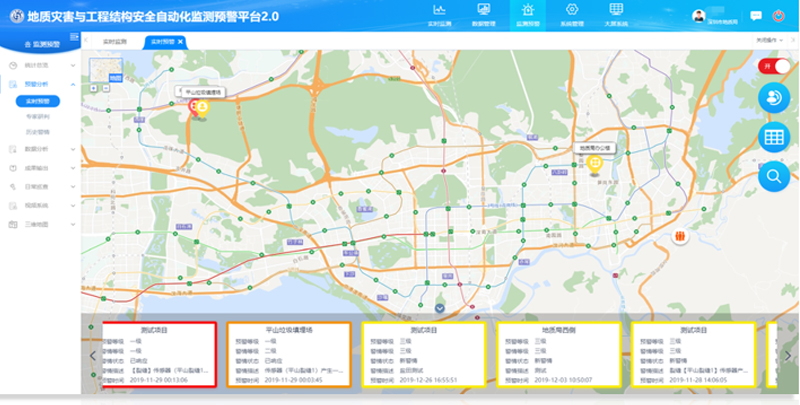Expand the 统计总览 sidebar section

pyautogui.click(x=74, y=64)
